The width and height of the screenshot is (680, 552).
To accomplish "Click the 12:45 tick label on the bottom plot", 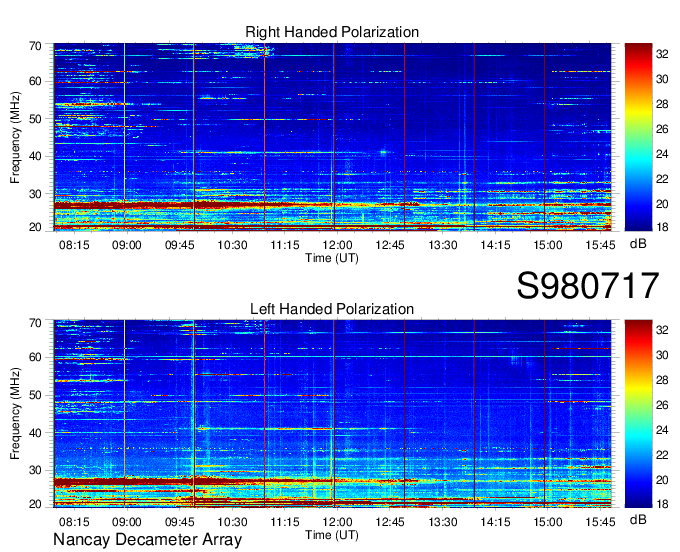I will click(390, 522).
